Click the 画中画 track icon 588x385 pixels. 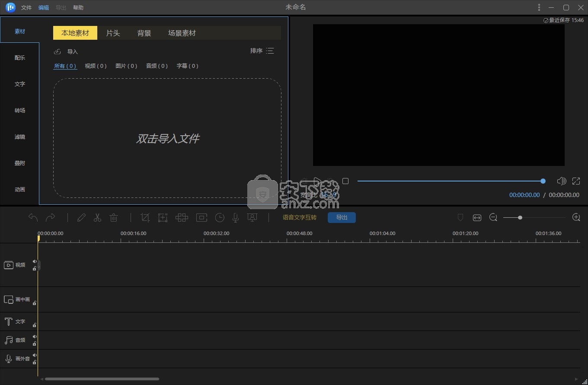tap(9, 299)
